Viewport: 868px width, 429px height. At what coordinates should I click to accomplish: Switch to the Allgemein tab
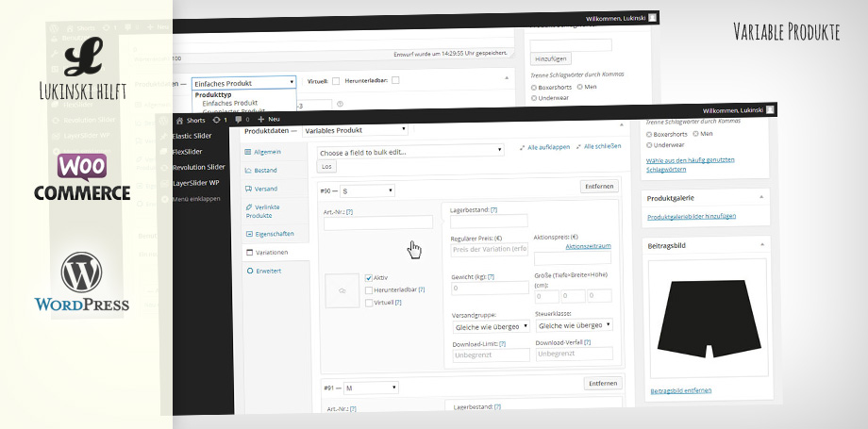(275, 152)
